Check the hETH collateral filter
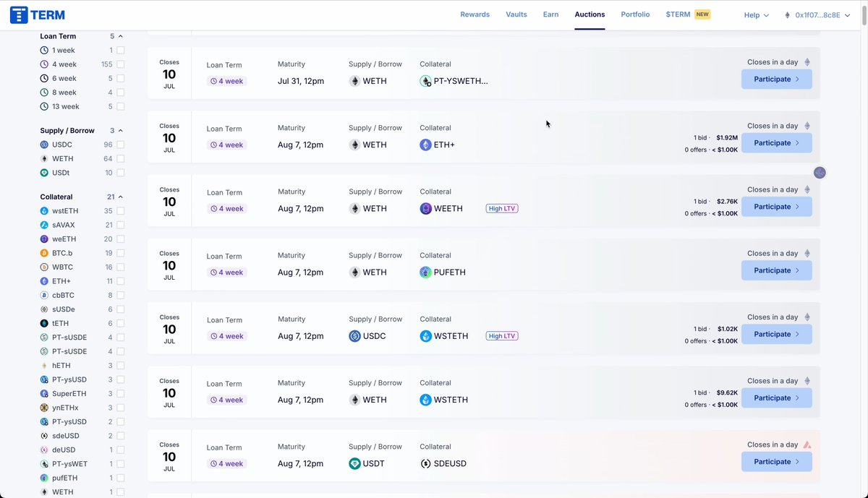Image resolution: width=868 pixels, height=498 pixels. (x=121, y=366)
